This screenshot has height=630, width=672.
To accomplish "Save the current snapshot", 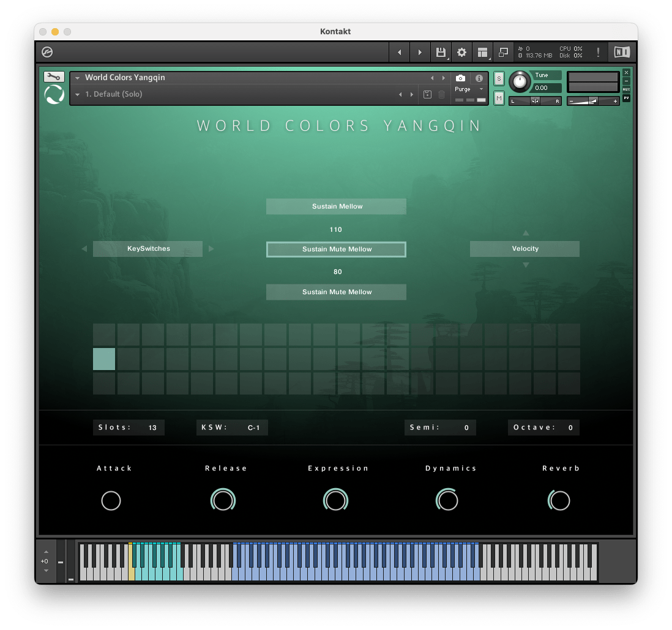I will pyautogui.click(x=427, y=95).
